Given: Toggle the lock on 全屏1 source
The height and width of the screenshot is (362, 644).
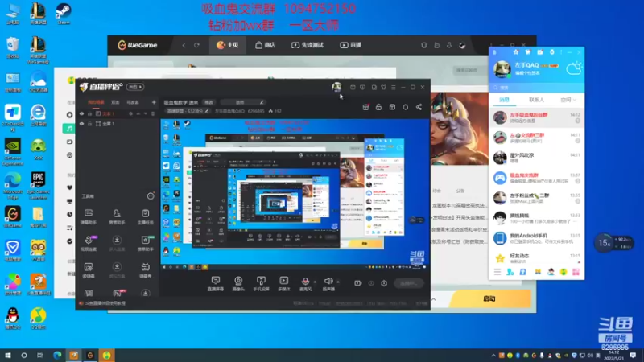Looking at the screenshot, I should pos(89,124).
